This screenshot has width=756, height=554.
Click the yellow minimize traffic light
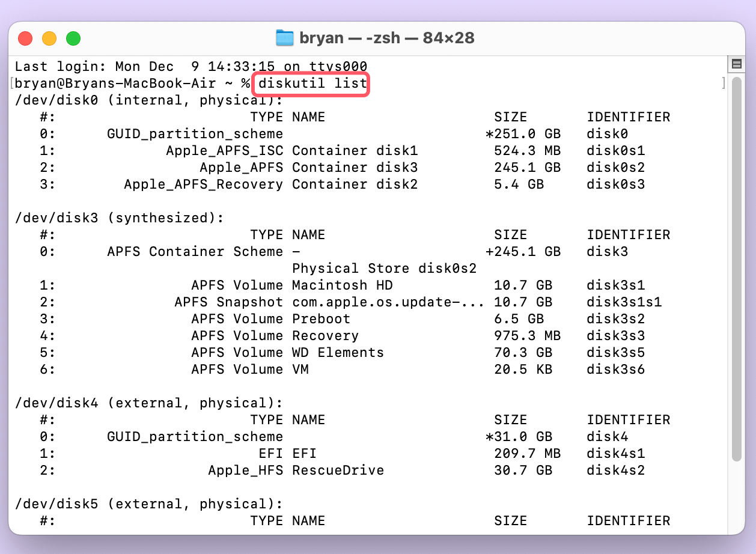[49, 37]
